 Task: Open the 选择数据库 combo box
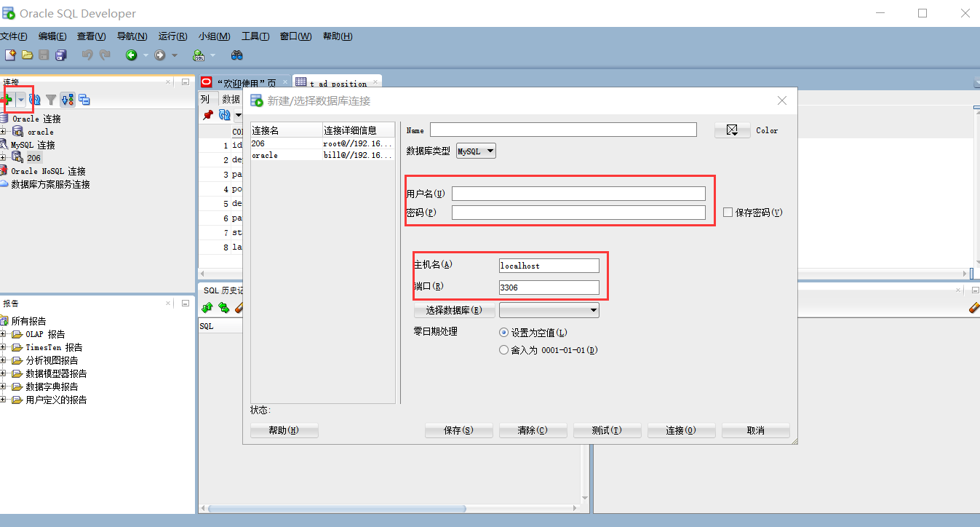(x=549, y=310)
